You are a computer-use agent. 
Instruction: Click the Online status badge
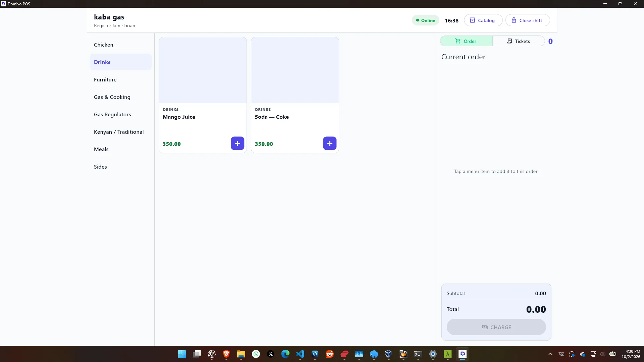click(425, 20)
